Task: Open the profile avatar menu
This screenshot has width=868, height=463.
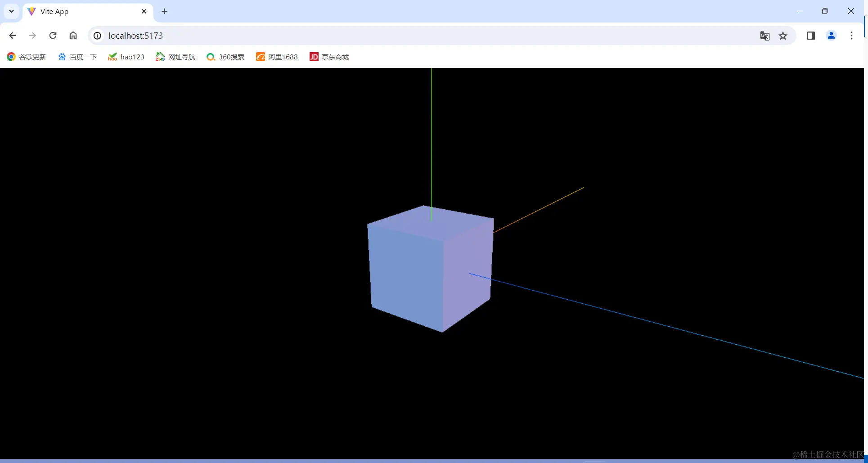Action: click(x=831, y=36)
